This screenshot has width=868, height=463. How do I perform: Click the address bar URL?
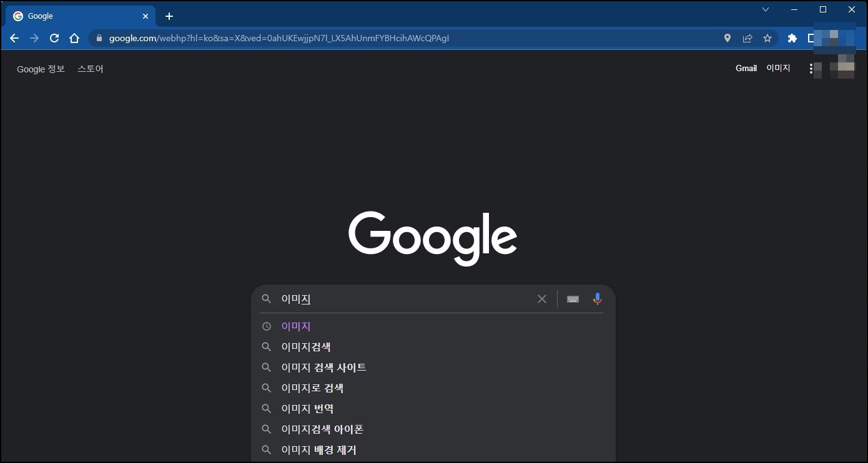pyautogui.click(x=279, y=38)
